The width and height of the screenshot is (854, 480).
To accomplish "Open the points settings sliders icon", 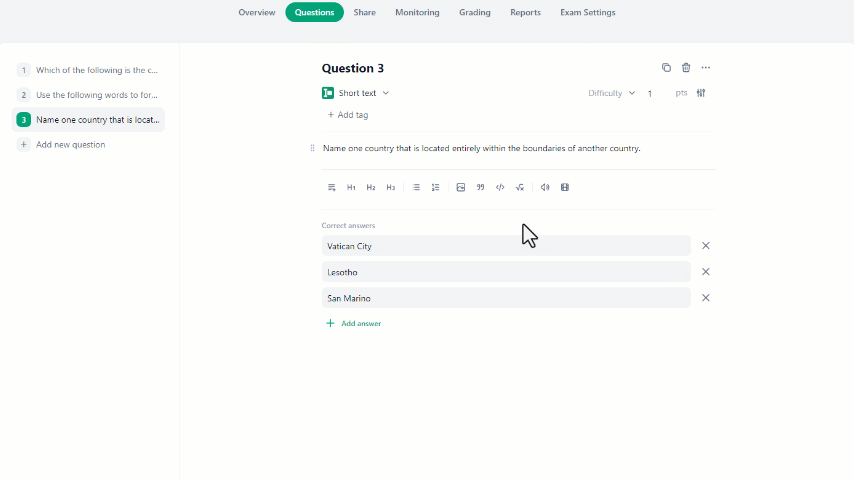I will 701,93.
